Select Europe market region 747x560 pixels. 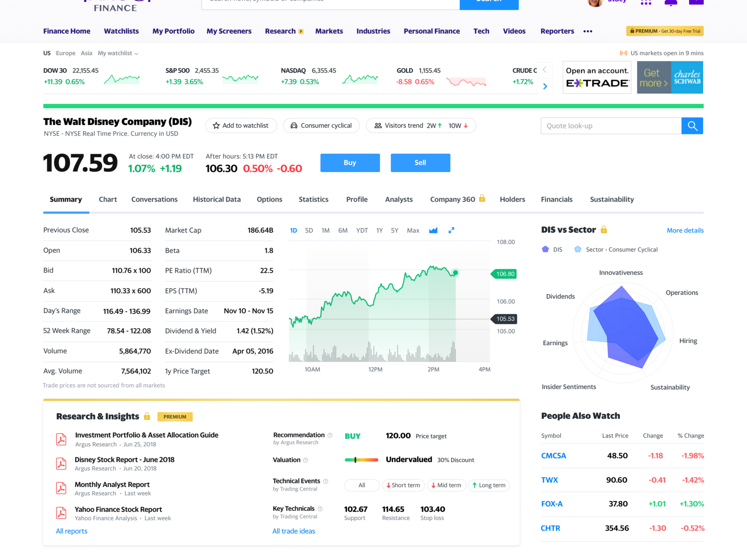[66, 53]
